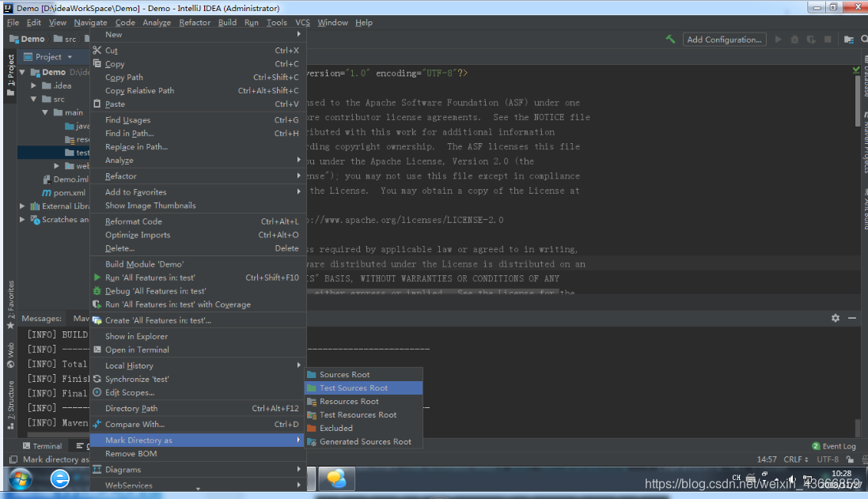
Task: Toggle the 1: Project side tool window
Action: coord(10,75)
